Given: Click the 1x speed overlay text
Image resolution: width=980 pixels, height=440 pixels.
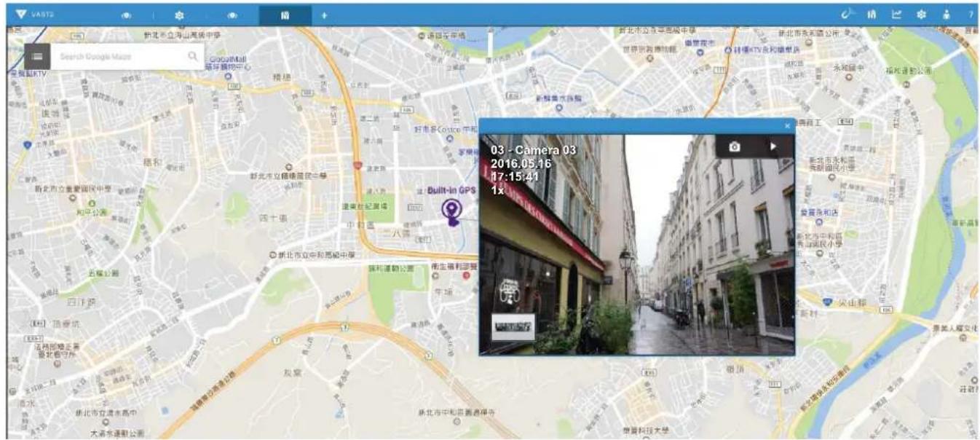Looking at the screenshot, I should pos(498,189).
